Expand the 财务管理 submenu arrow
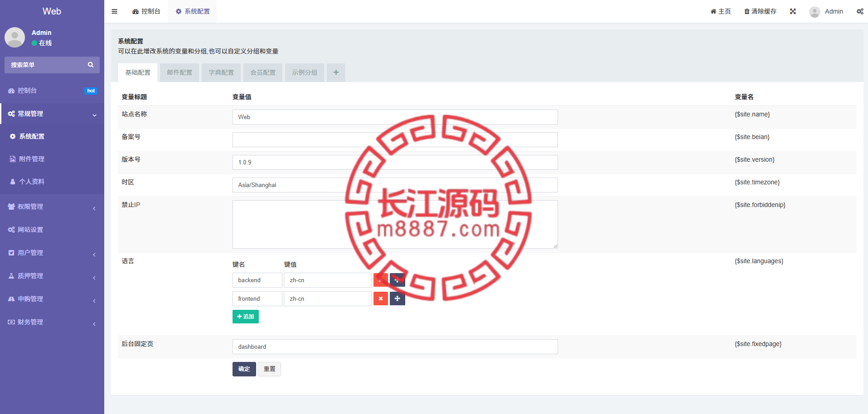 pyautogui.click(x=94, y=324)
